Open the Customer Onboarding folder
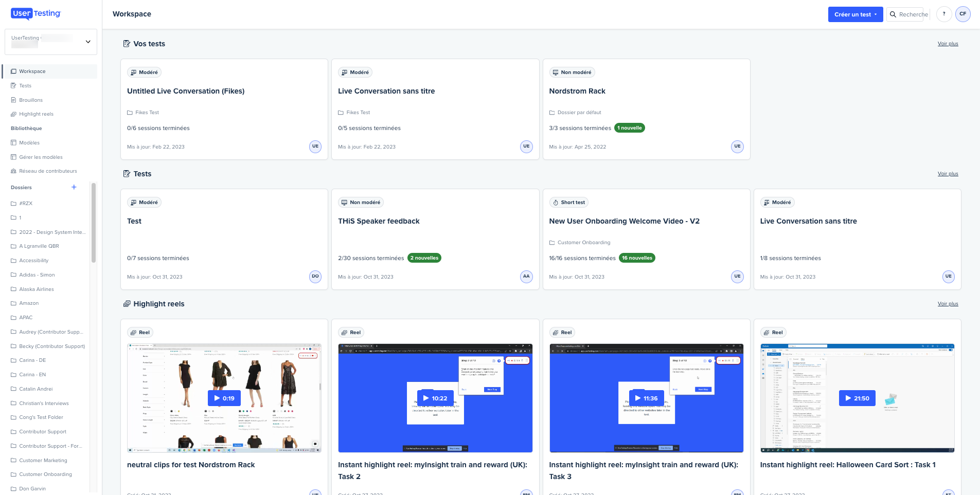This screenshot has width=980, height=495. pyautogui.click(x=45, y=474)
